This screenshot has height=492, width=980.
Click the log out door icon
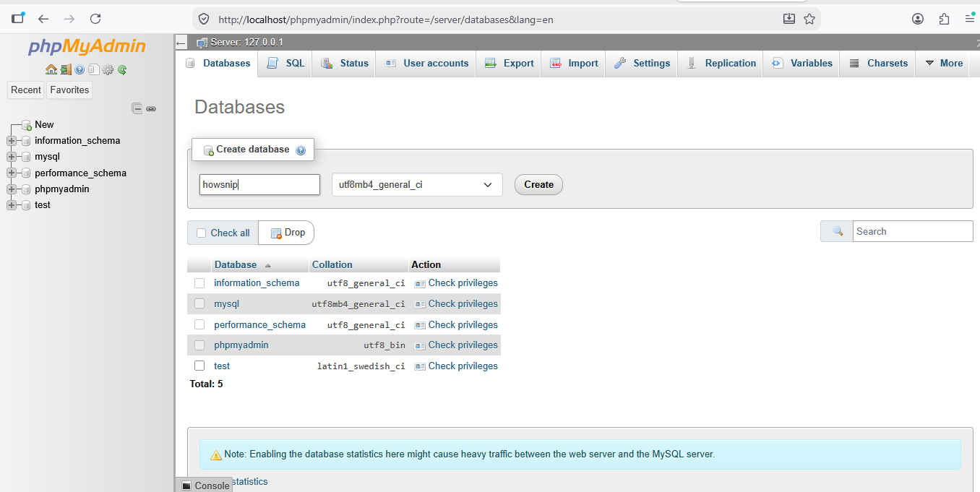coord(66,69)
